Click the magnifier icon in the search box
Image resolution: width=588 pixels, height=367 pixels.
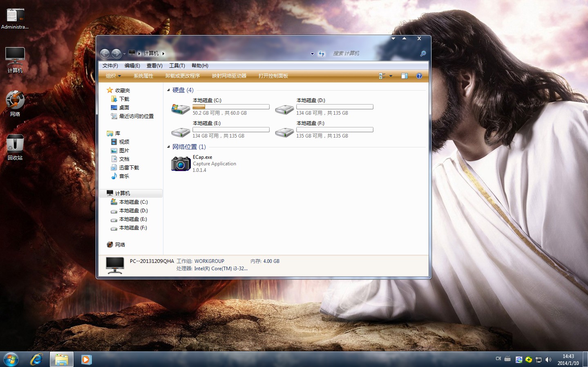423,53
